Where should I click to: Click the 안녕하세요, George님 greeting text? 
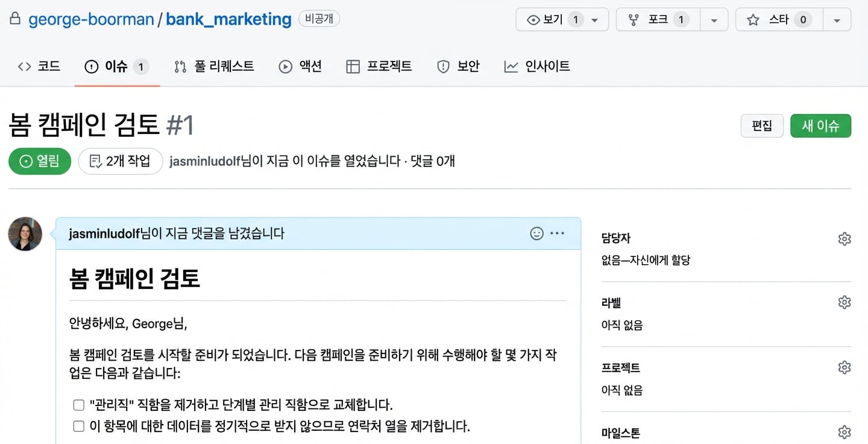(x=128, y=323)
